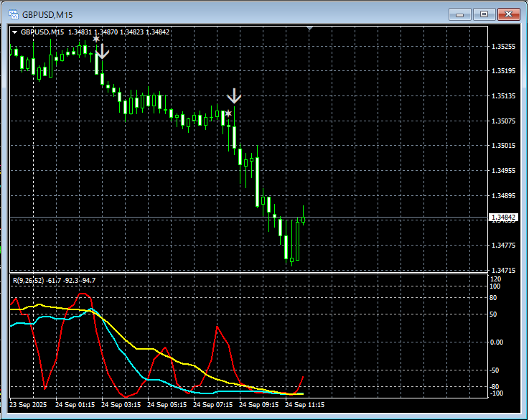Select the first asterisk marker on chart

point(96,39)
